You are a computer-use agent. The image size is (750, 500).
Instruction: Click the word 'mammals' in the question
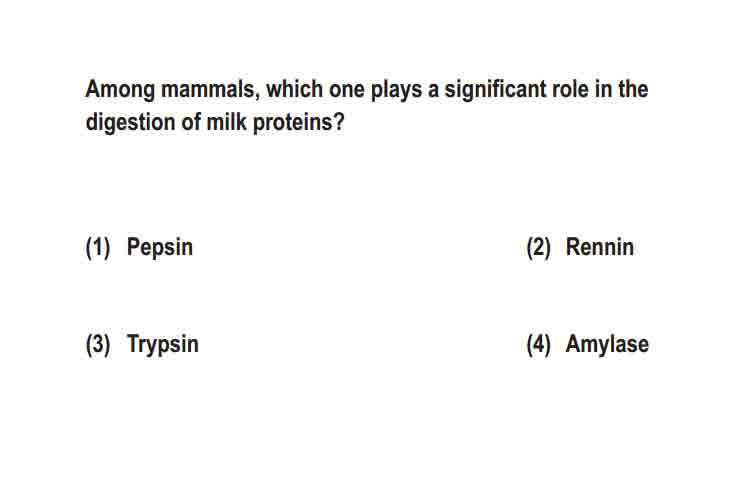(210, 89)
